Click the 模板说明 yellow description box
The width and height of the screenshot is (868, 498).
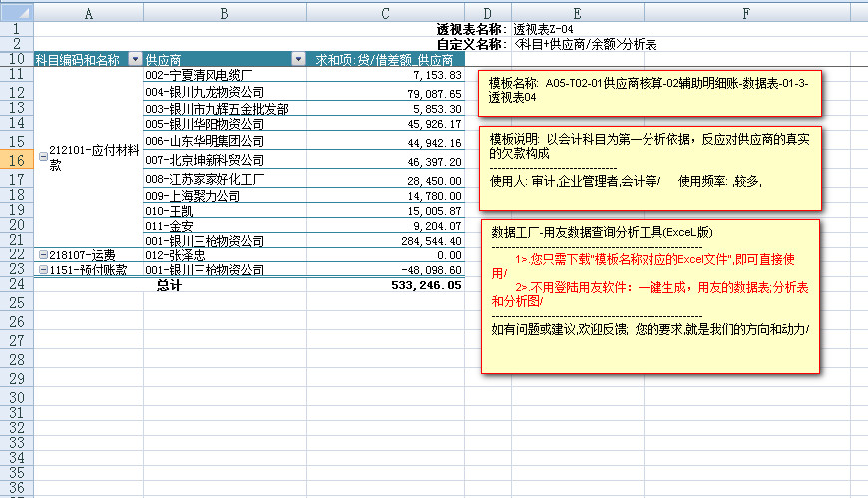coord(651,160)
